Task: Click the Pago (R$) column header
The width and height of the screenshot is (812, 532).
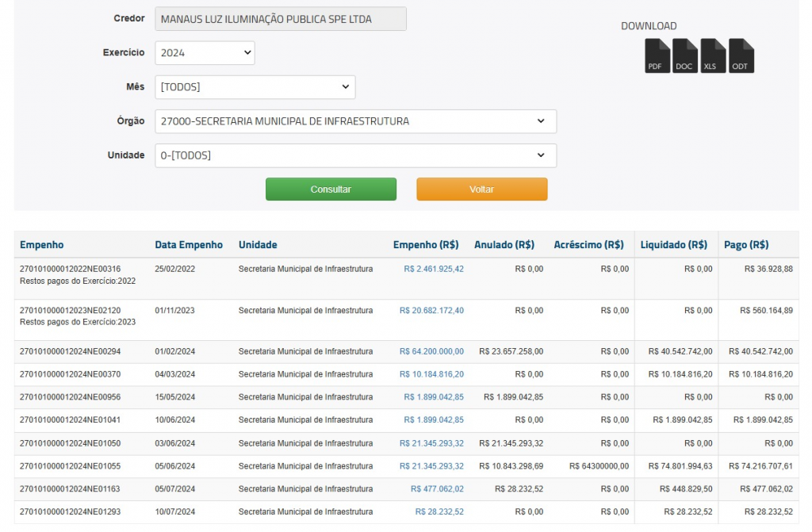Action: pyautogui.click(x=746, y=245)
